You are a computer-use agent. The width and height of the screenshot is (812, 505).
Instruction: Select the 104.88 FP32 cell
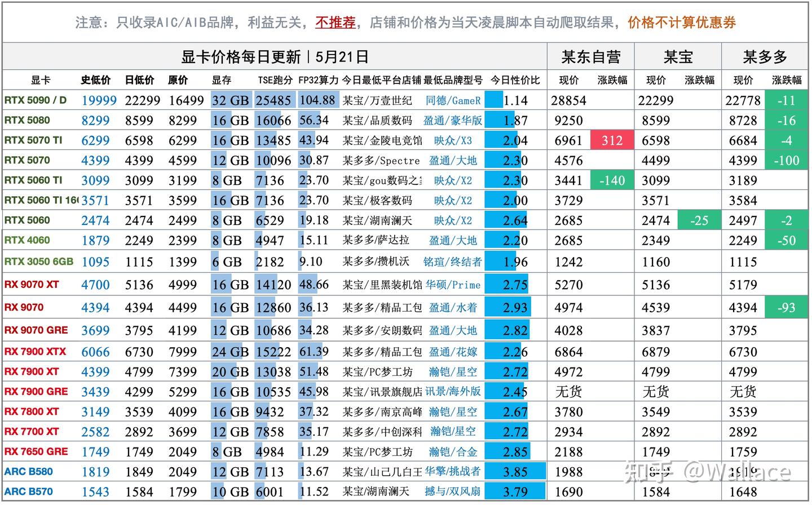tap(317, 100)
